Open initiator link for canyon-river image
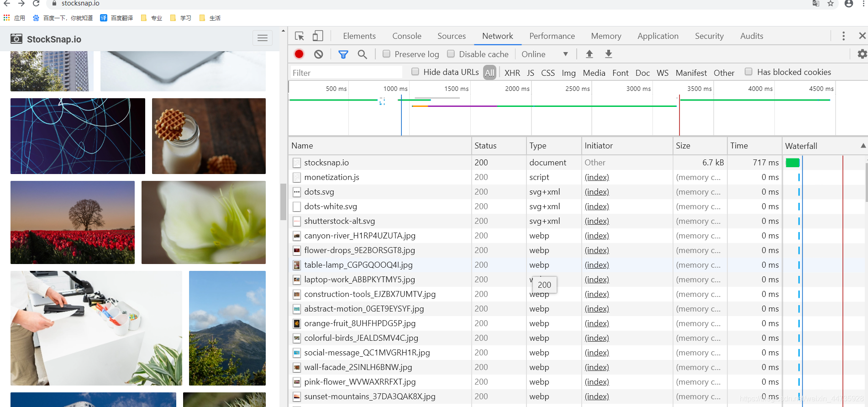This screenshot has height=407, width=868. pyautogui.click(x=597, y=236)
